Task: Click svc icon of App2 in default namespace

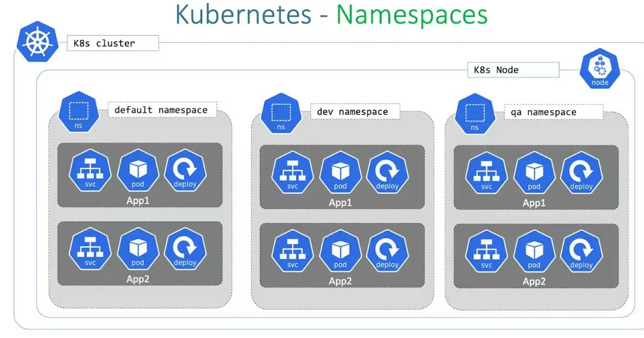Action: 90,249
